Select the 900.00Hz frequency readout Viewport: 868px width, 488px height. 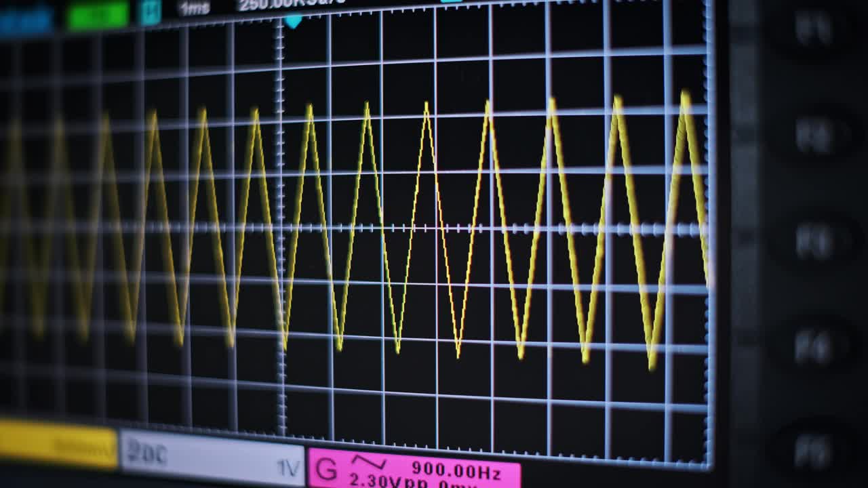point(456,469)
